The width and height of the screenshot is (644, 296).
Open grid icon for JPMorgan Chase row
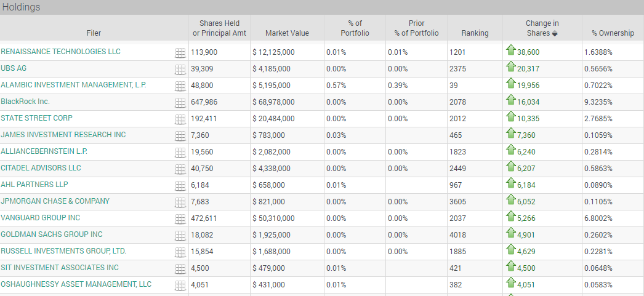[x=180, y=202]
